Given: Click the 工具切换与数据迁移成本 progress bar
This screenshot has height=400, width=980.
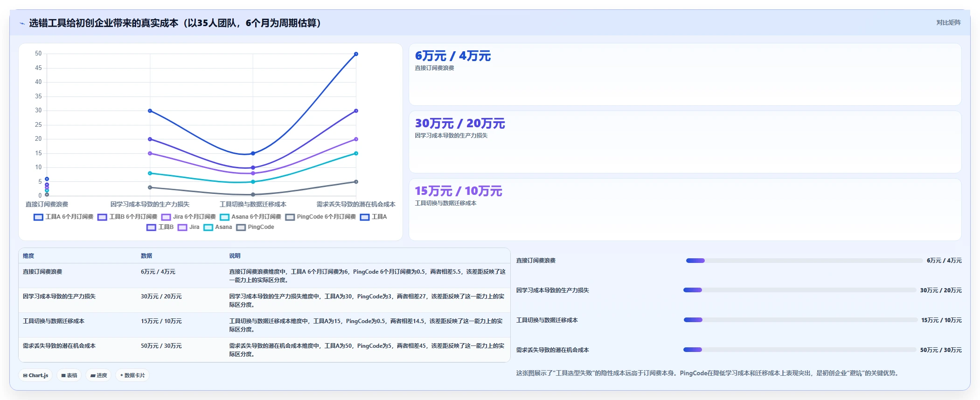Looking at the screenshot, I should pos(800,320).
